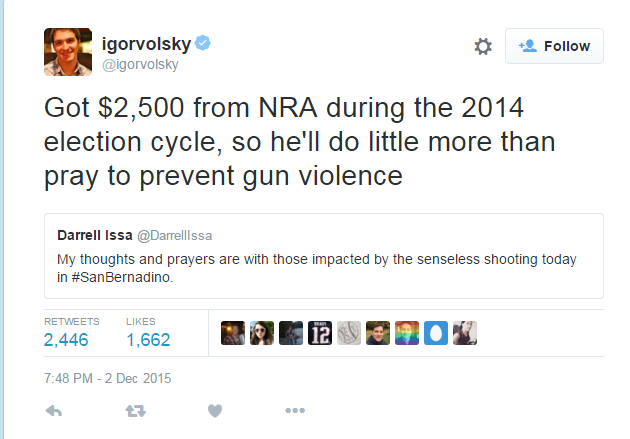Screen dimensions: 630x439
Task: Click the blue verified badge
Action: (203, 43)
